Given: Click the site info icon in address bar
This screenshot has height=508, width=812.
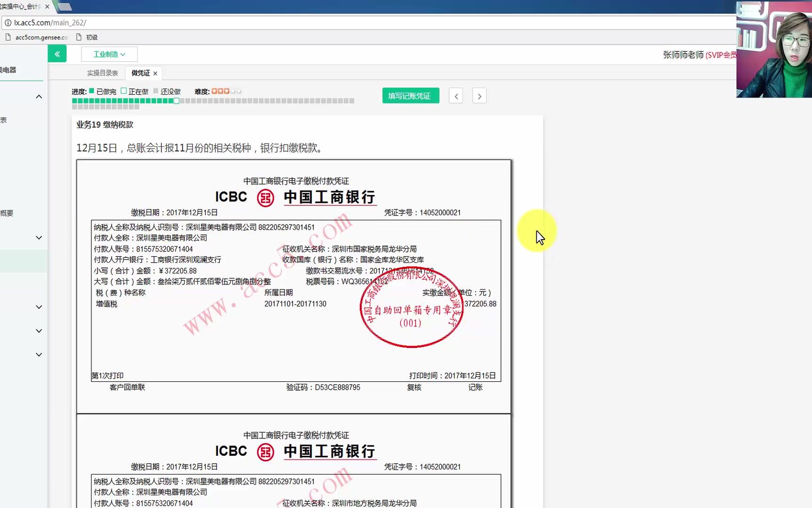Looking at the screenshot, I should click(x=8, y=23).
